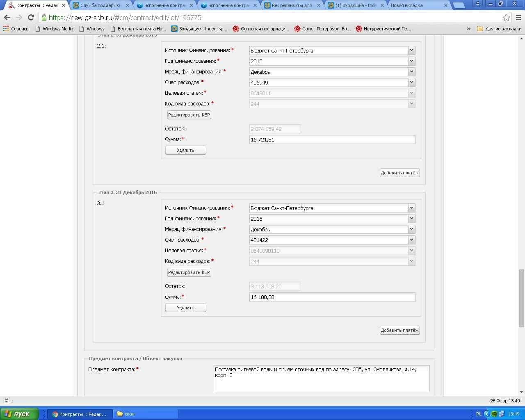Switch to the Re: реквизиты tab
The image size is (525, 420).
(x=292, y=5)
